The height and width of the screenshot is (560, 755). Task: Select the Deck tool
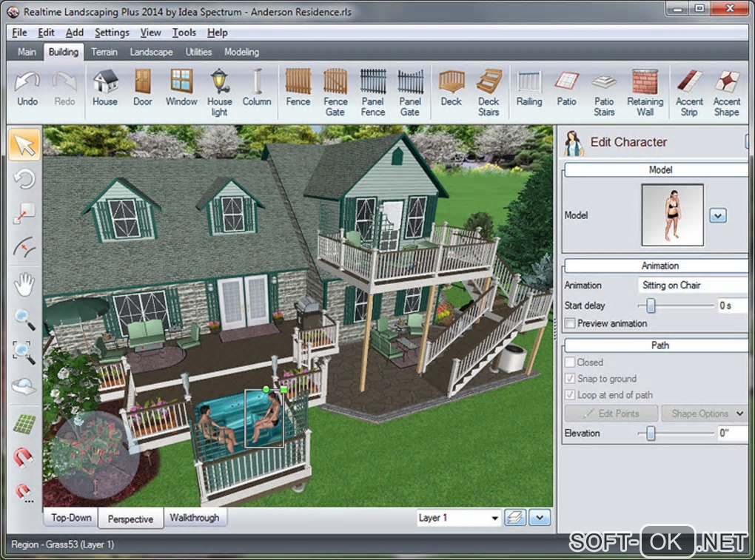point(452,88)
